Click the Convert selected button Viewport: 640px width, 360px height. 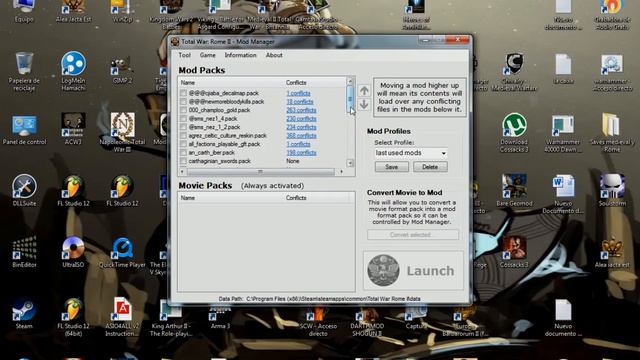click(413, 235)
